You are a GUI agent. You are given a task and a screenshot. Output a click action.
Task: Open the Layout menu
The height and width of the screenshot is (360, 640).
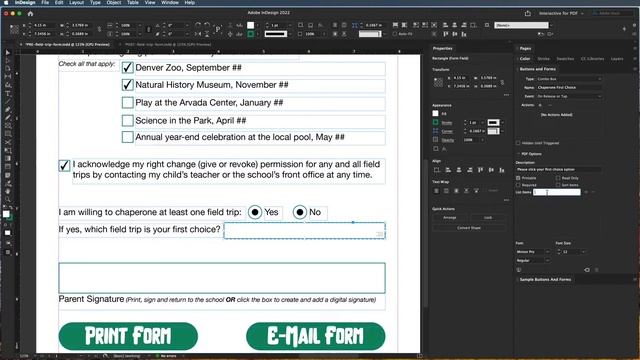tap(76, 2)
